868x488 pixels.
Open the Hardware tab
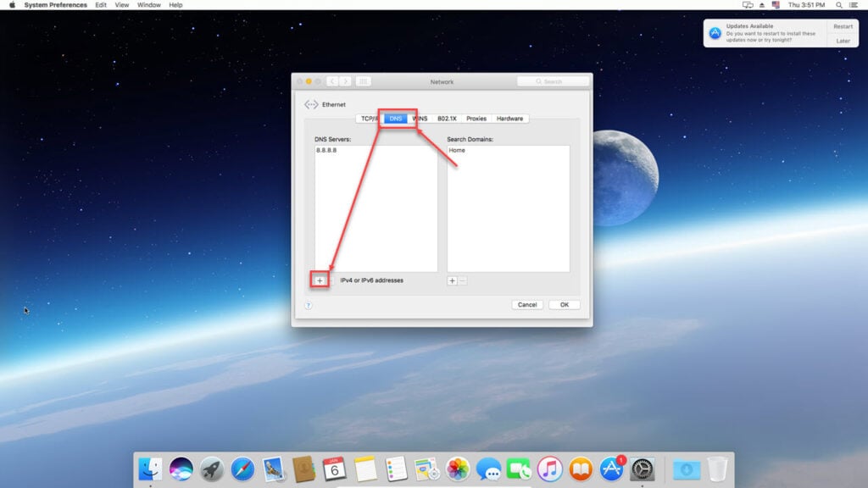pos(509,119)
